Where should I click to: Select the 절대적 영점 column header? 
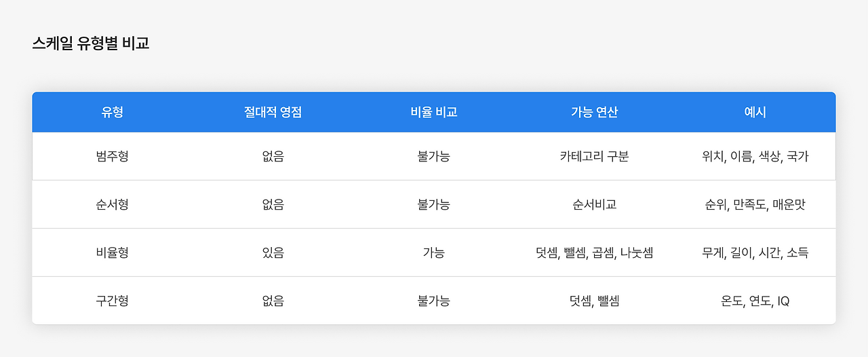pos(273,112)
